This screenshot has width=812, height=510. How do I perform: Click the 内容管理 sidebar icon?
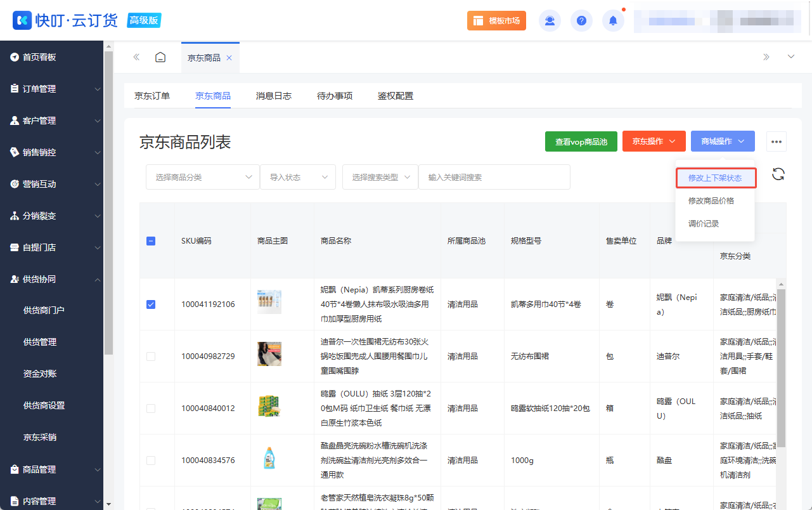point(15,501)
